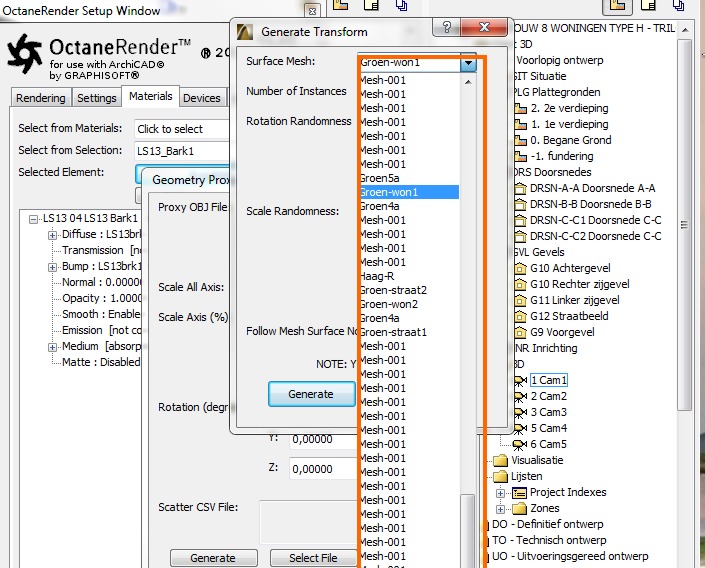Image resolution: width=705 pixels, height=568 pixels.
Task: Open 0. Begane Grond floor plan icon
Action: coord(520,140)
